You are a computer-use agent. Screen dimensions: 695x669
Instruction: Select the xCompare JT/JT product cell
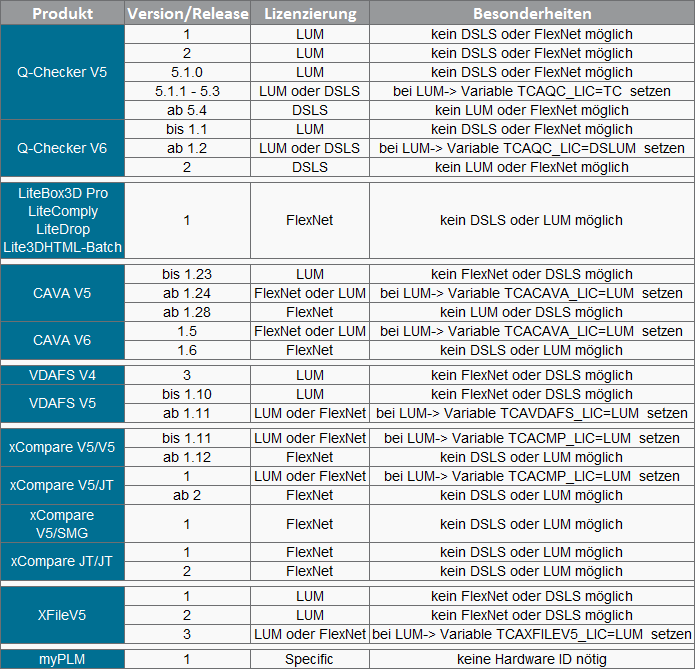point(62,562)
